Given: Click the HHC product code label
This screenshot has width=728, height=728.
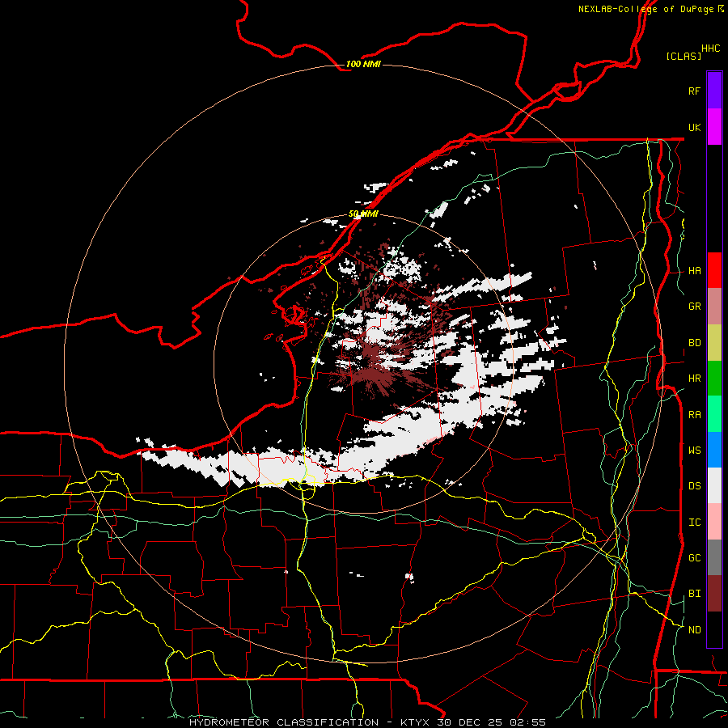Looking at the screenshot, I should [710, 49].
